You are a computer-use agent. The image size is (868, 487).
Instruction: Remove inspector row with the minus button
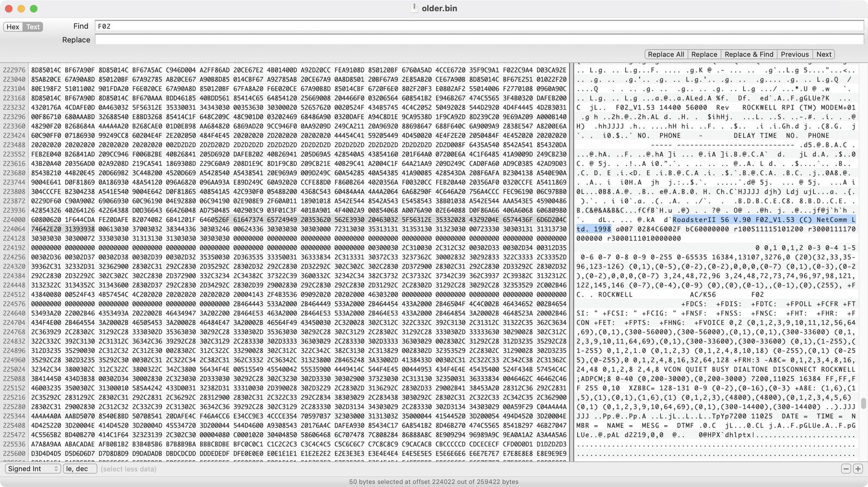846,469
